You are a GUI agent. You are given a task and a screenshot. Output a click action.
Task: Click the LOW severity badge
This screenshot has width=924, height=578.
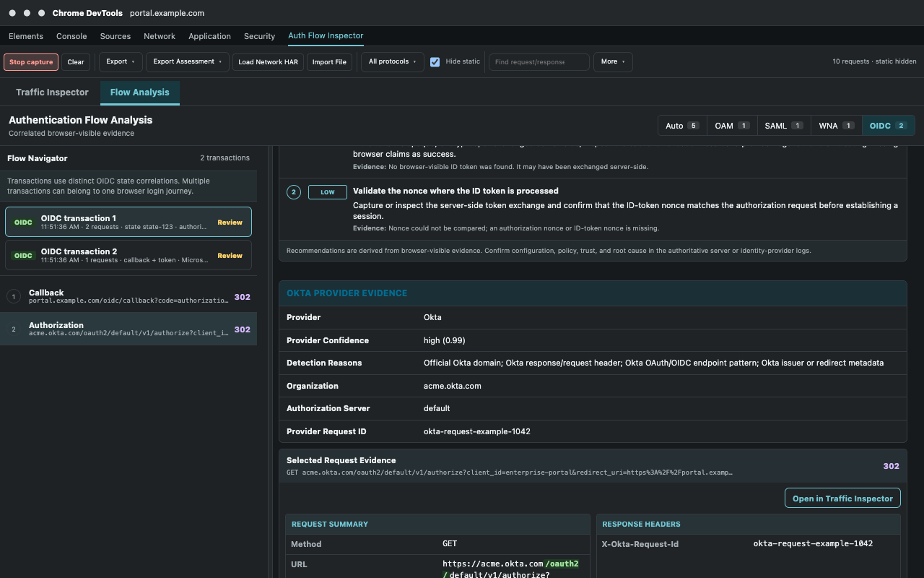tap(328, 192)
